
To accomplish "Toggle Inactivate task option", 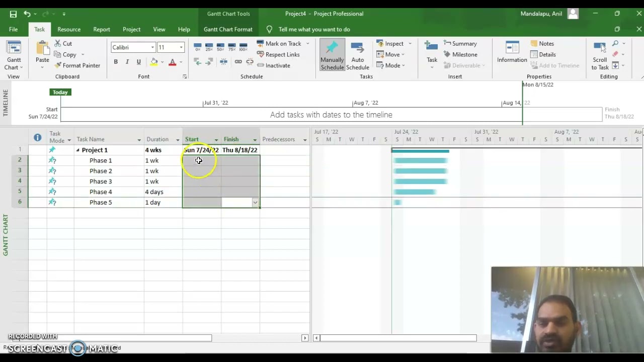I will click(273, 65).
